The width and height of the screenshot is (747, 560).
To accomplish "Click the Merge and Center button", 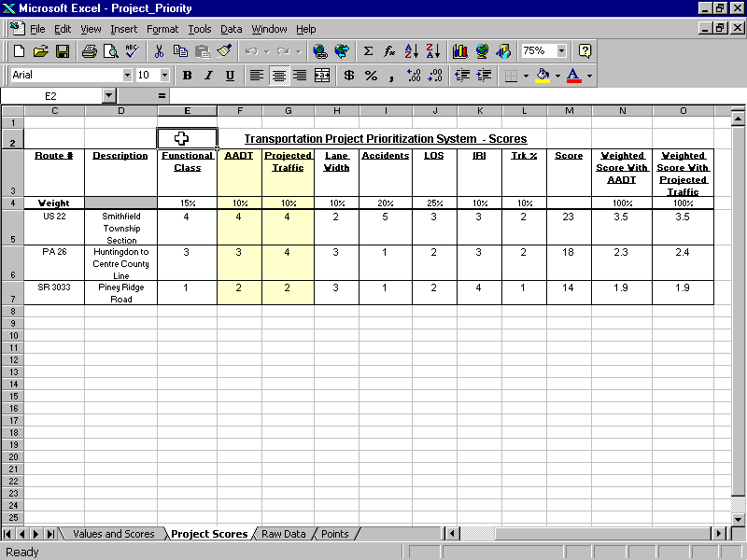I will pos(322,76).
